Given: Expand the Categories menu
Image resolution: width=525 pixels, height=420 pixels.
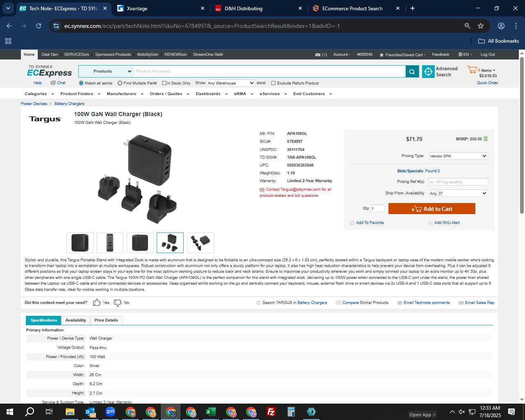Looking at the screenshot, I should coord(39,94).
